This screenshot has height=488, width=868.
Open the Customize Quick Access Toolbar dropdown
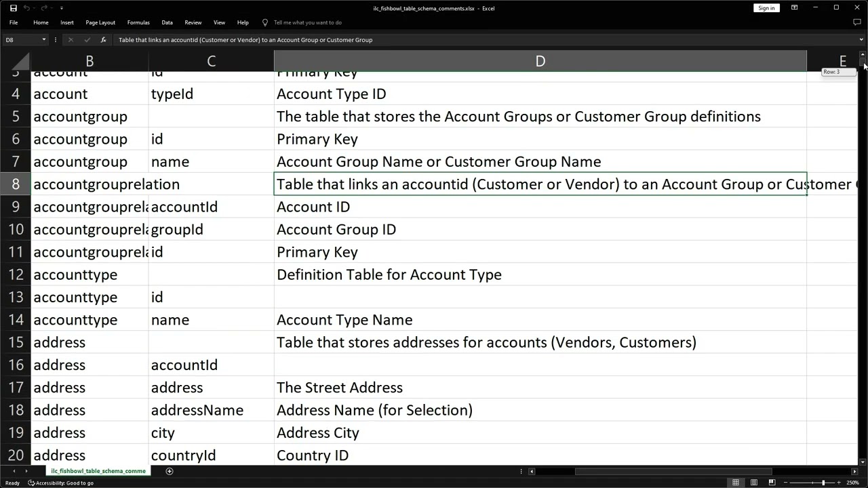pos(62,8)
